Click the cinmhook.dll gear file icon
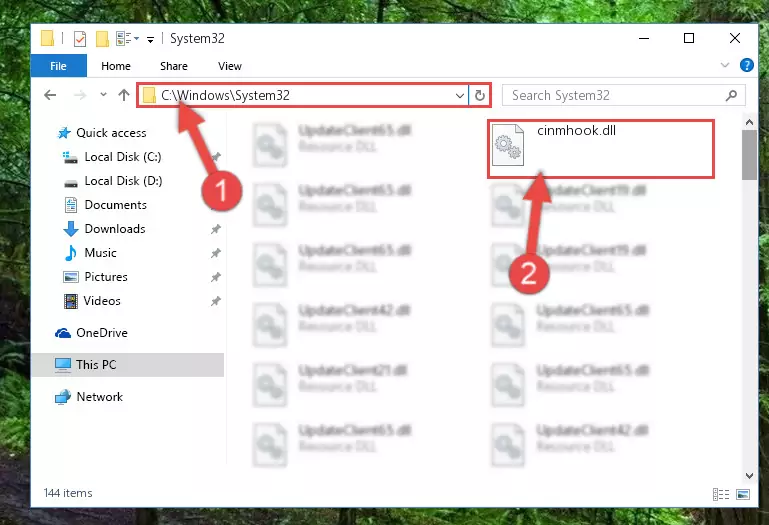The width and height of the screenshot is (769, 525). 508,145
